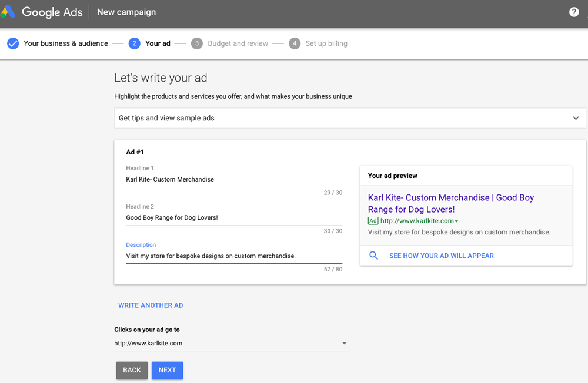This screenshot has width=588, height=383.
Task: Open the Budget and review step
Action: click(x=238, y=43)
